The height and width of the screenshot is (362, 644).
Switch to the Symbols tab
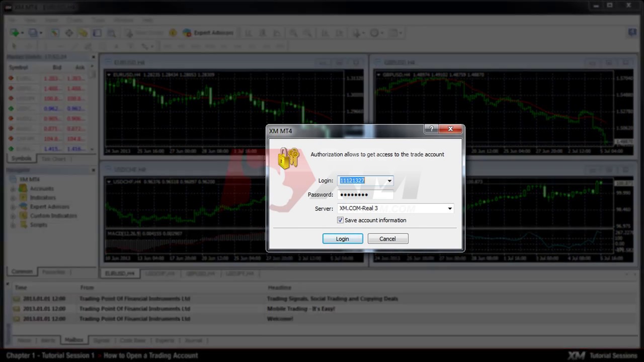[x=22, y=158]
